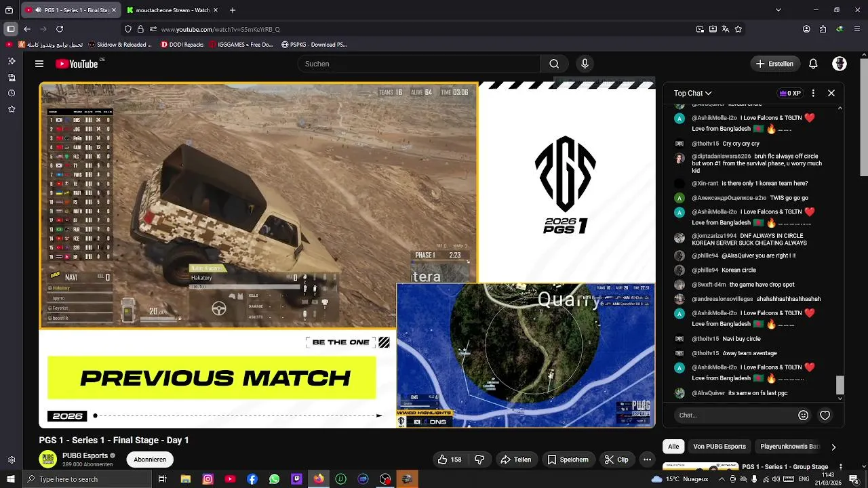Viewport: 868px width, 488px height.
Task: Select the 'Alle' filter chip
Action: (673, 447)
